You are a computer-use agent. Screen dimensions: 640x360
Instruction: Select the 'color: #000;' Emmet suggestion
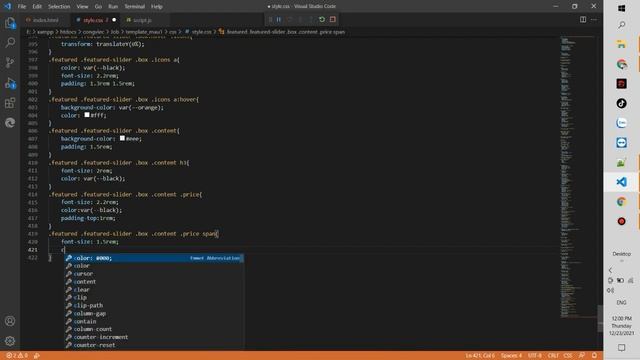(154, 258)
